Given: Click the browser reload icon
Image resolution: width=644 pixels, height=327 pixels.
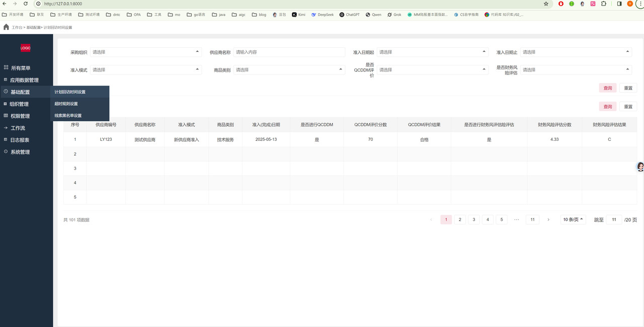Looking at the screenshot, I should click(26, 4).
